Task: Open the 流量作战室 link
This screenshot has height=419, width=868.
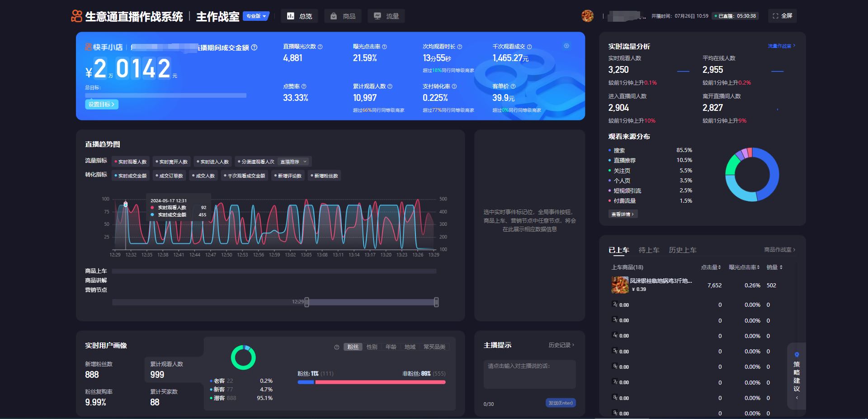Action: [x=782, y=46]
